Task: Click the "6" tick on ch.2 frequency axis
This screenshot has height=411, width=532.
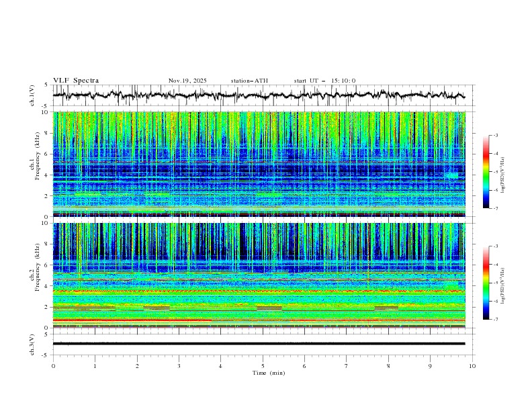Action: coord(47,265)
